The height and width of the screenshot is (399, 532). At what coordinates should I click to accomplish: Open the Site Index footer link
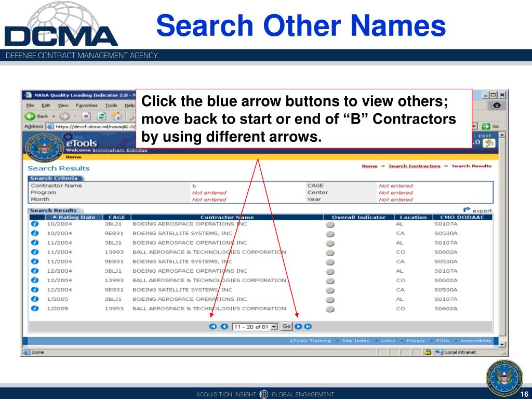(356, 341)
